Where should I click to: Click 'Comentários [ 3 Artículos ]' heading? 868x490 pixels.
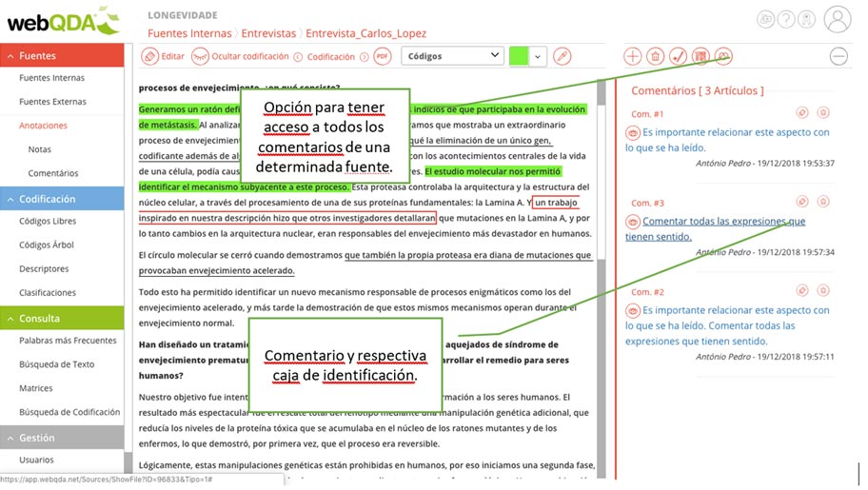[x=698, y=90]
